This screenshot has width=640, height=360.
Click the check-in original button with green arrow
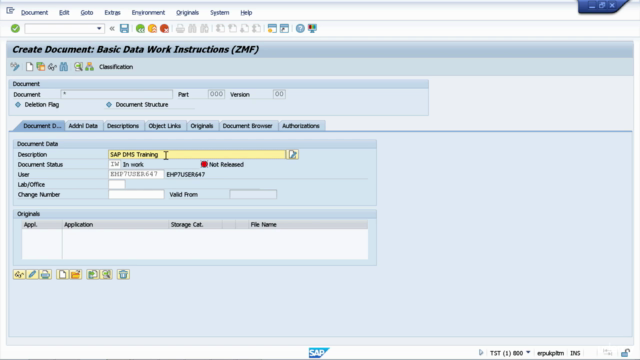[x=93, y=274]
